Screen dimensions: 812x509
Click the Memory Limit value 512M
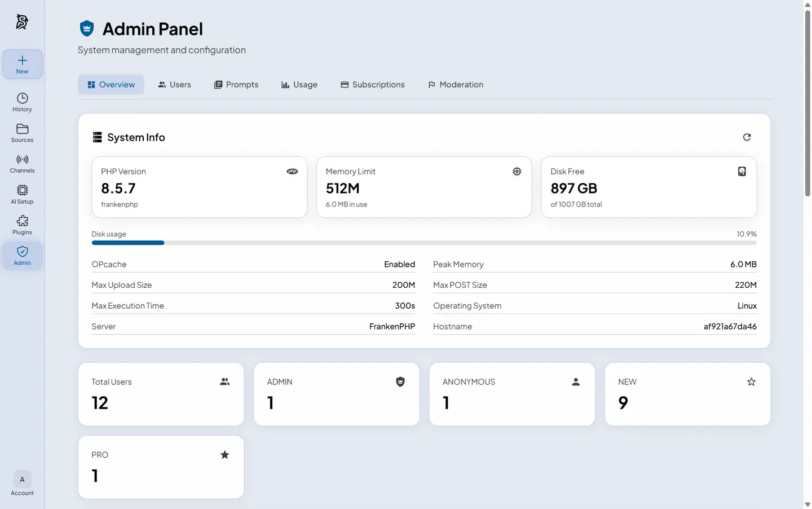pos(343,188)
